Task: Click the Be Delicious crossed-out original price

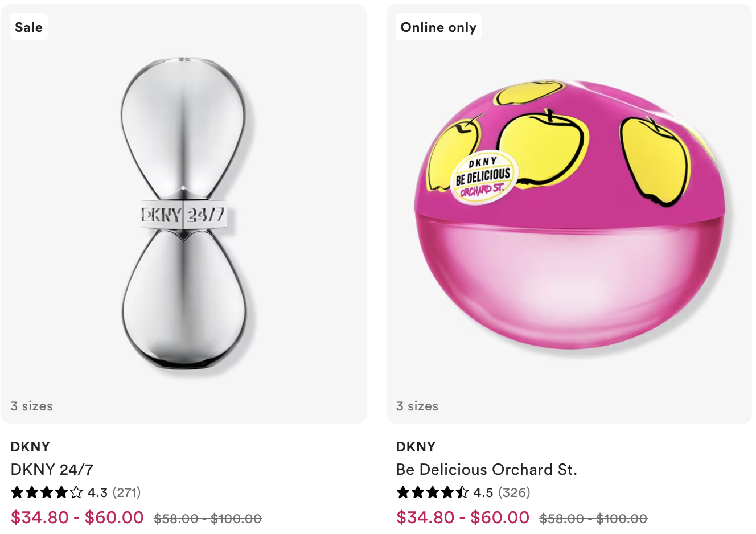Action: point(593,519)
